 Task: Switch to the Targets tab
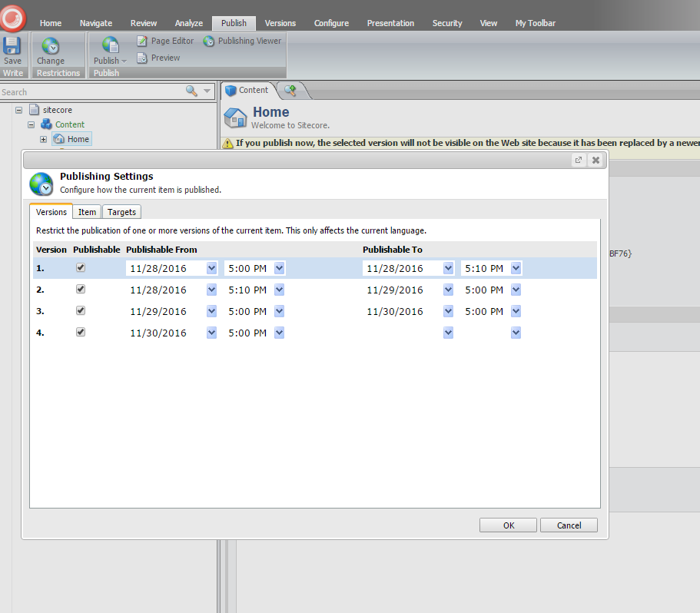[121, 212]
